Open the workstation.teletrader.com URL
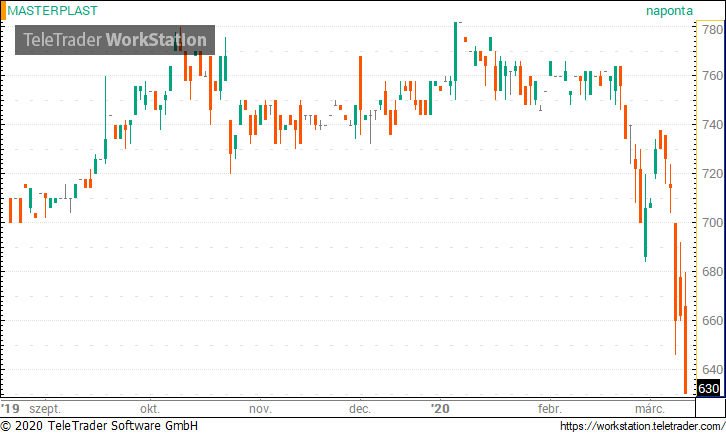726x435 pixels. (x=642, y=426)
